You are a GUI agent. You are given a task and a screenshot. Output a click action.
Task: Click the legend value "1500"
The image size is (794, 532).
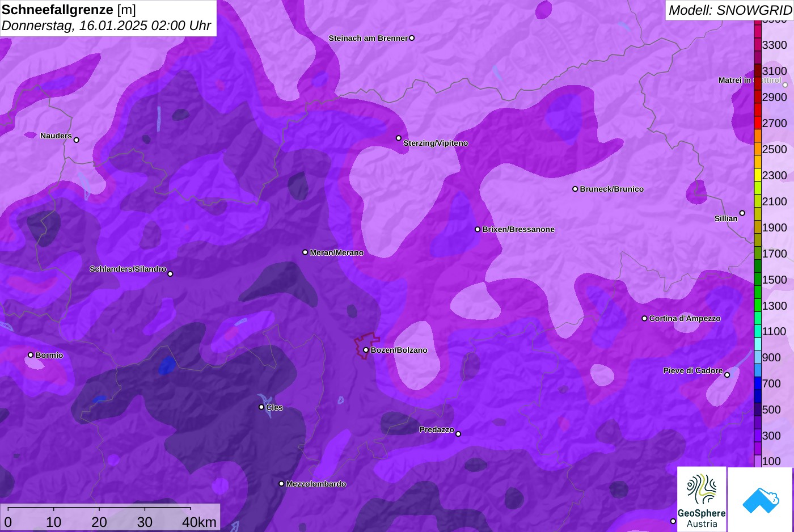coord(775,280)
